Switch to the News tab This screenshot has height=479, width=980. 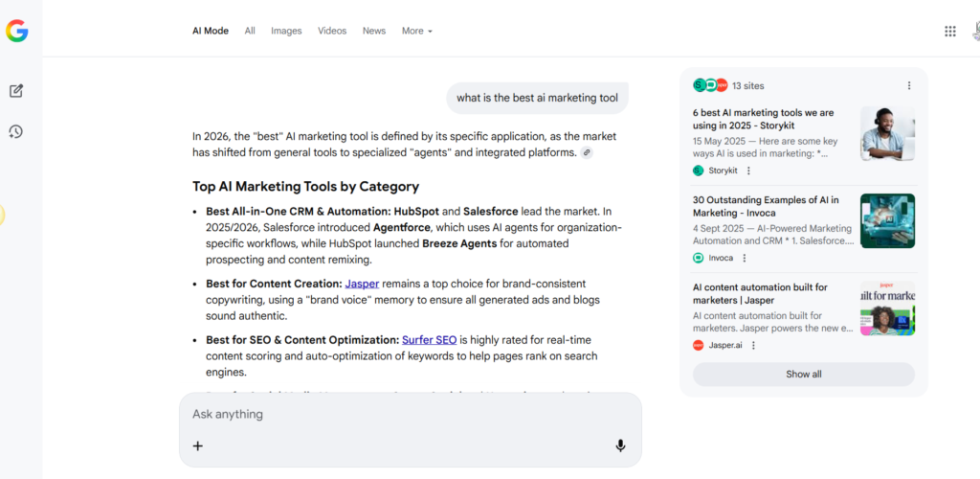[x=373, y=31]
